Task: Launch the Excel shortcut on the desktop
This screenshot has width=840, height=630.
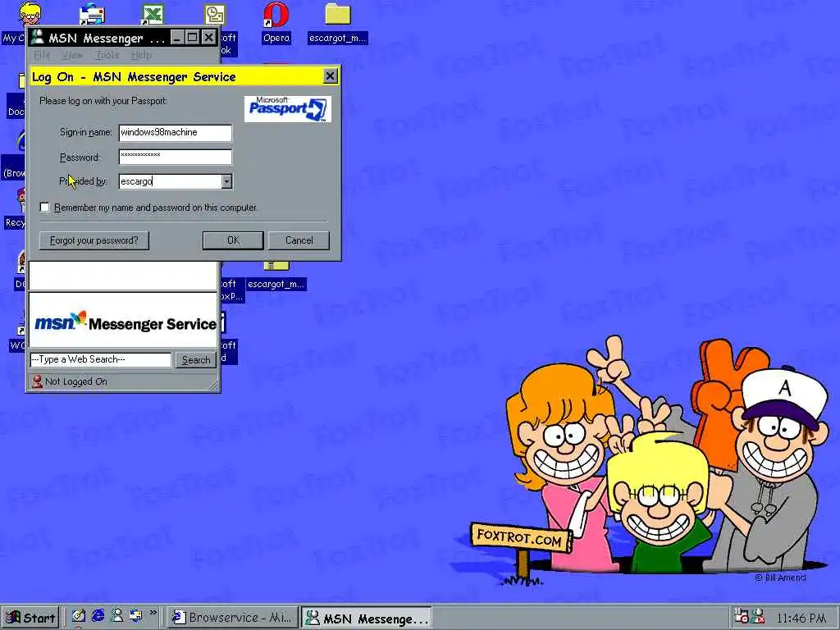Action: pos(152,13)
